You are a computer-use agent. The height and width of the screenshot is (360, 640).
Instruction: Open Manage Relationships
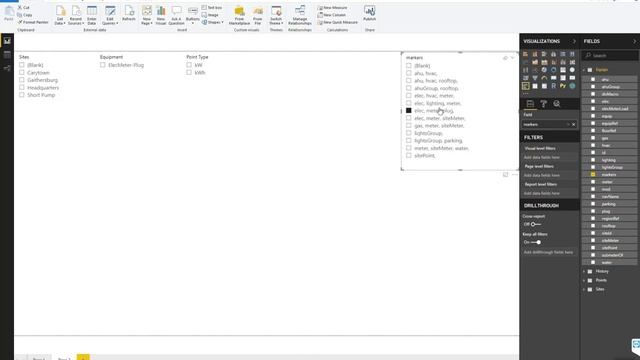(300, 15)
